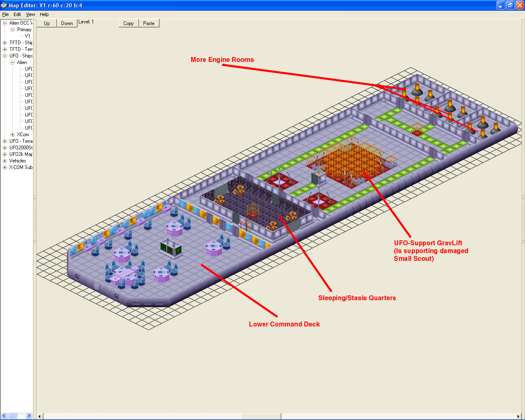Click the Map Editor title bar icon

4,5
